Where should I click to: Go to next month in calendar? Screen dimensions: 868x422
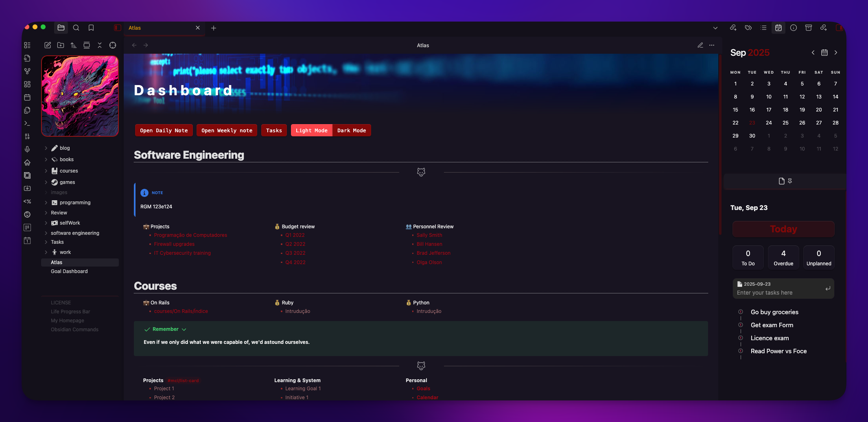[836, 52]
